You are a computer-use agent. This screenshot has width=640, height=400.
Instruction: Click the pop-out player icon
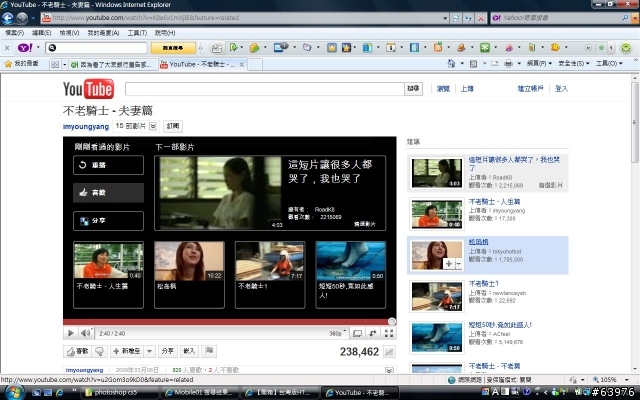pyautogui.click(x=373, y=333)
